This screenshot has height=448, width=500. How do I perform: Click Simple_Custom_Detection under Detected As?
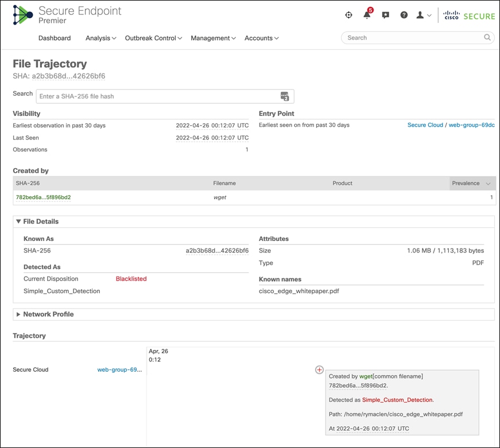tap(62, 291)
